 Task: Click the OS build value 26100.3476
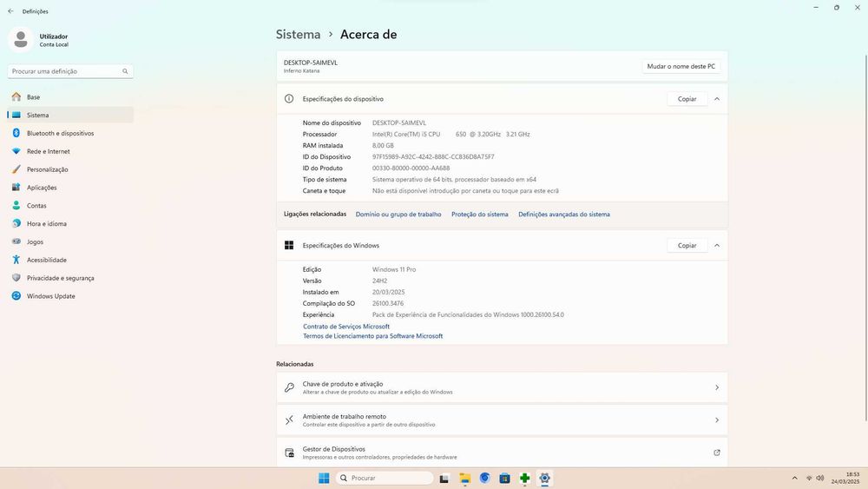click(x=388, y=303)
